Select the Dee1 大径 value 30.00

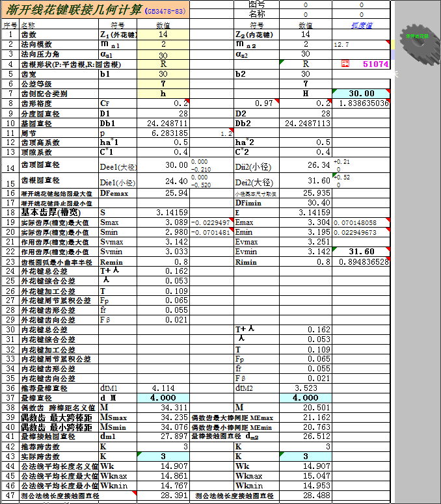click(163, 165)
